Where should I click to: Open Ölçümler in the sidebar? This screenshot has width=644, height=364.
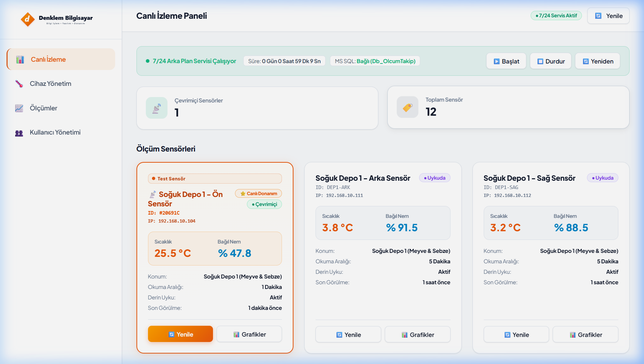[61, 108]
